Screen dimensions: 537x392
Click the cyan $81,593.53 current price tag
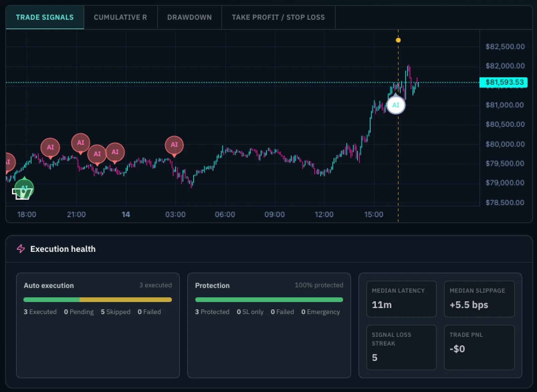[504, 82]
